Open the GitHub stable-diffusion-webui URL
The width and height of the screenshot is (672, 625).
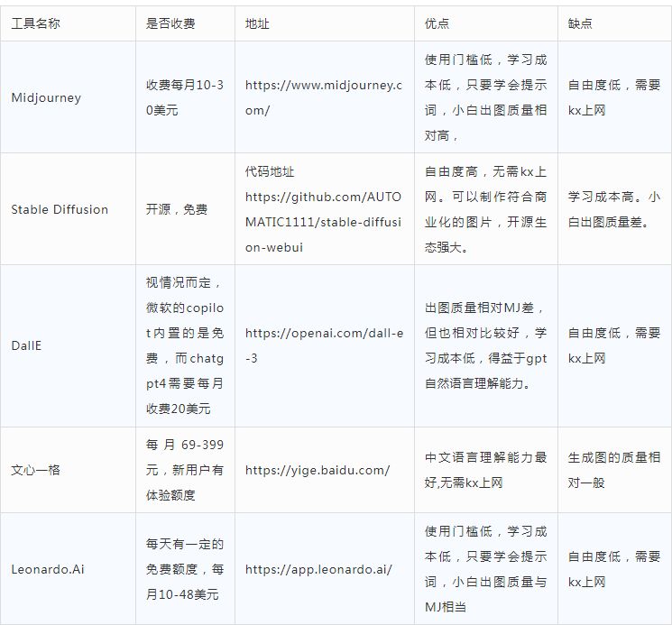click(x=324, y=222)
